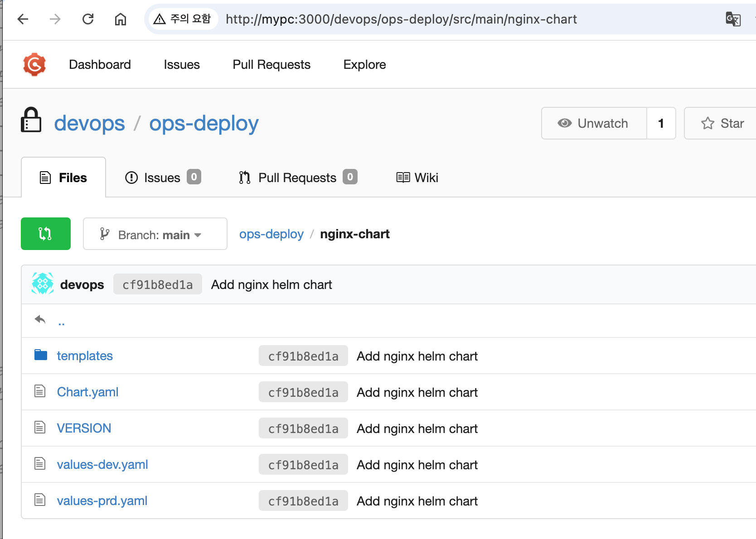This screenshot has width=756, height=539.
Task: Click commit message in the VERSION row
Action: (x=417, y=428)
